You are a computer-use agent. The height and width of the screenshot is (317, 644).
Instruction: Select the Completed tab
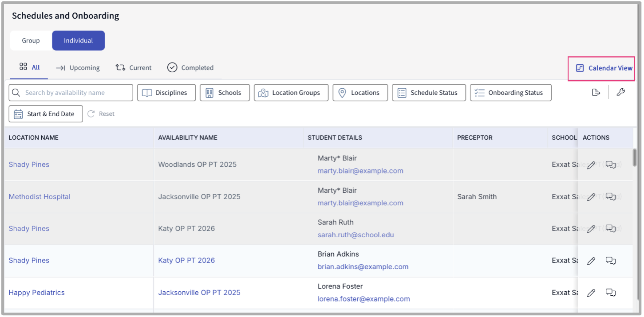coord(190,68)
